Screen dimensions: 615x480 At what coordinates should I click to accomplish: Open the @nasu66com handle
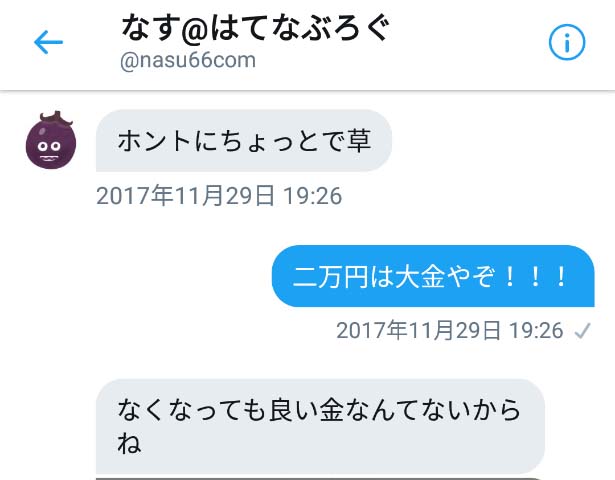(x=188, y=61)
